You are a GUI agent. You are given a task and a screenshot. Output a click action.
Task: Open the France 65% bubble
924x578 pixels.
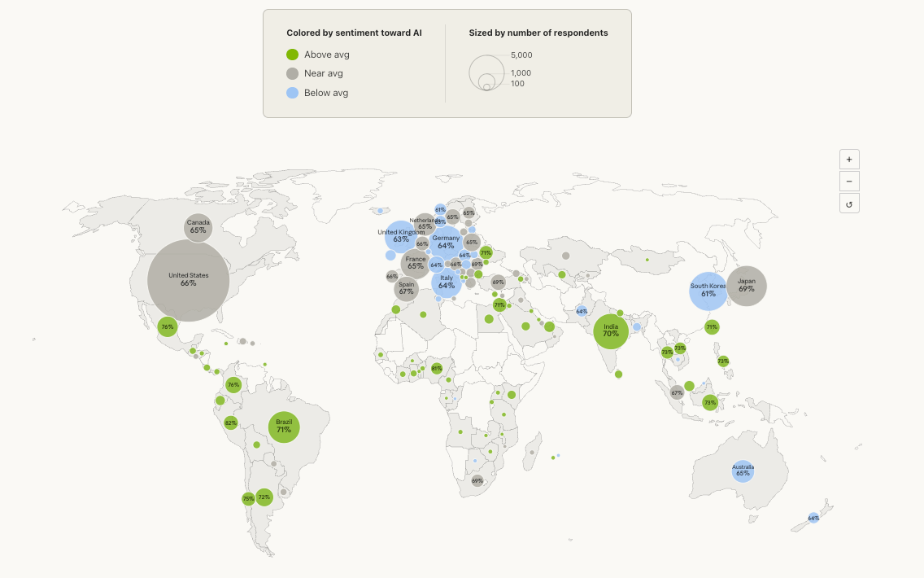[x=416, y=263]
